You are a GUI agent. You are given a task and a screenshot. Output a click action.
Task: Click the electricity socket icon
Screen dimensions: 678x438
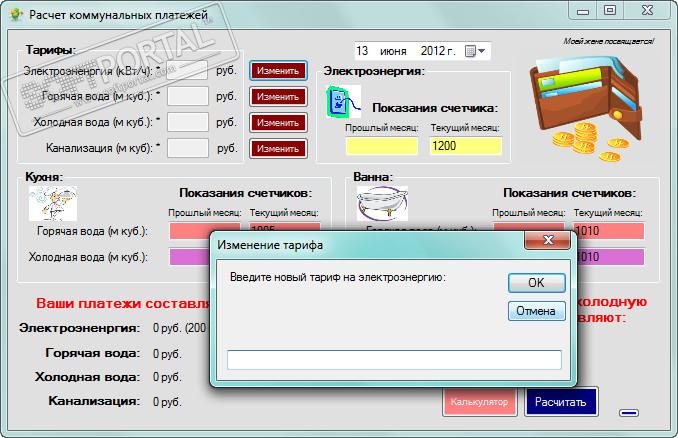tap(343, 102)
